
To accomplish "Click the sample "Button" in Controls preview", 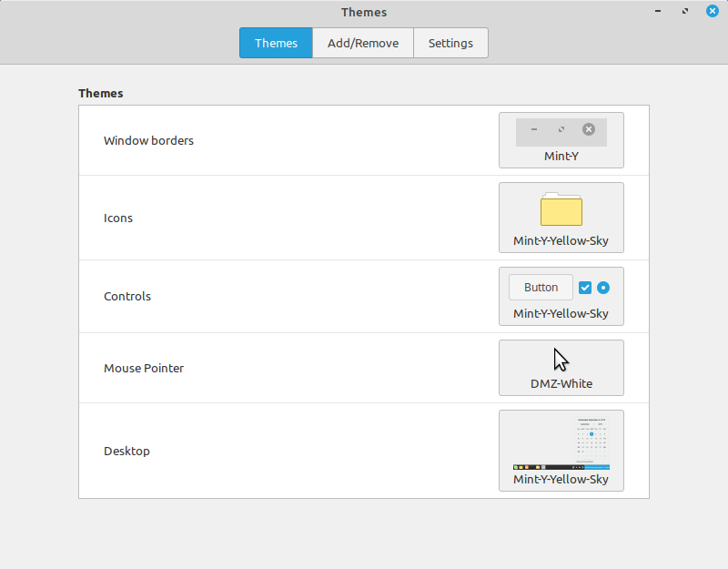I will pyautogui.click(x=541, y=288).
